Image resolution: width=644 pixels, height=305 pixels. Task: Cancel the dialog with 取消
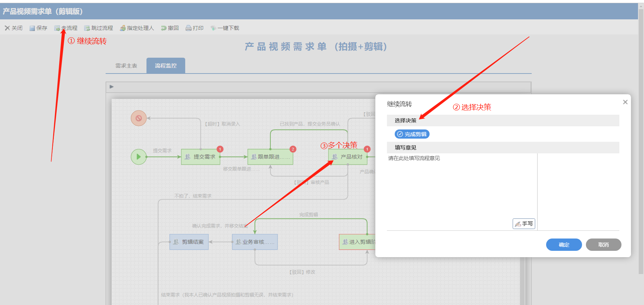click(x=604, y=245)
